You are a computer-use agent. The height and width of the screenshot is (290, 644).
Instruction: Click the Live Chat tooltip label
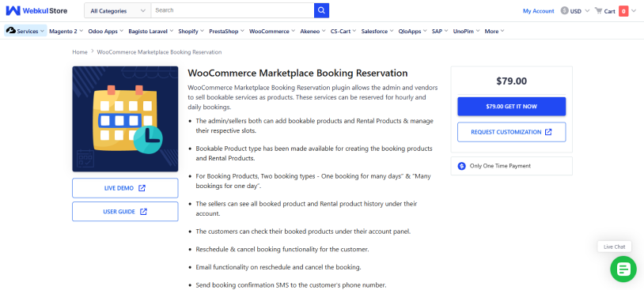tap(615, 247)
